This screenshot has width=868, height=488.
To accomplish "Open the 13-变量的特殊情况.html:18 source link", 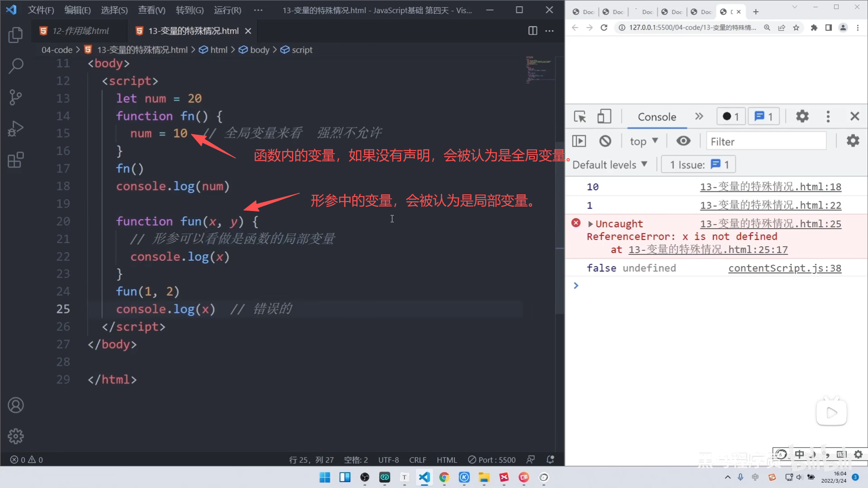I will (770, 187).
